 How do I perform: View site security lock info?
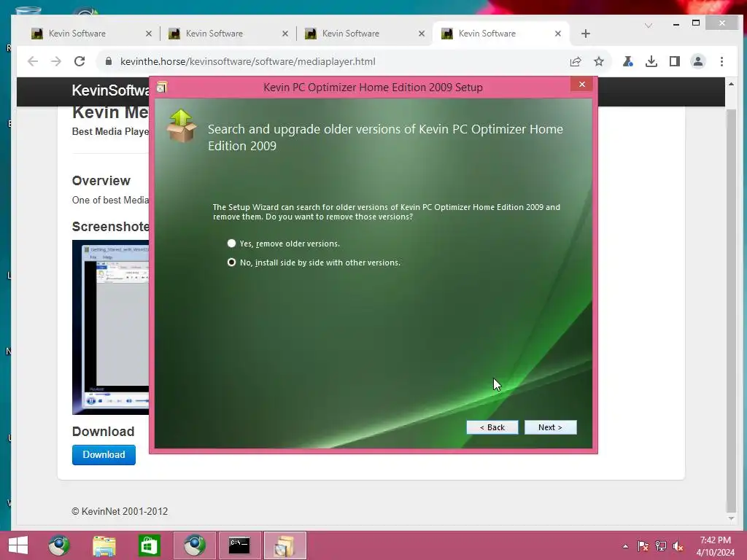coord(109,61)
